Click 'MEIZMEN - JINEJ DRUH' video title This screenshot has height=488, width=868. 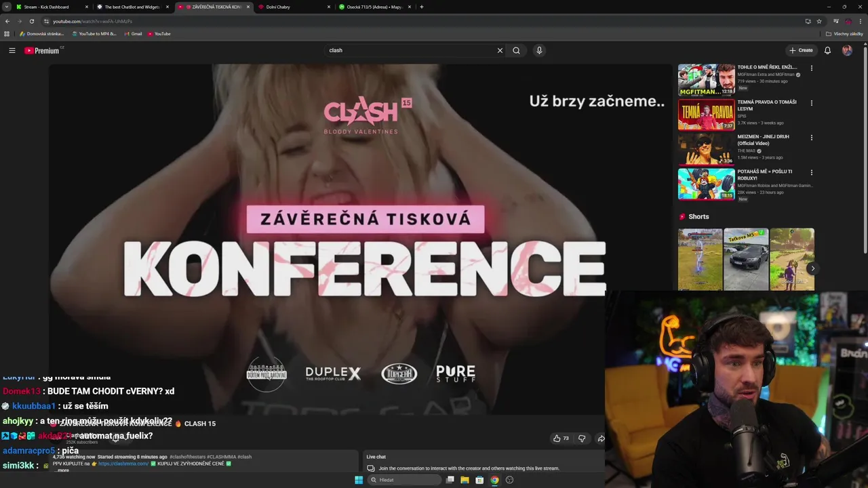(764, 140)
